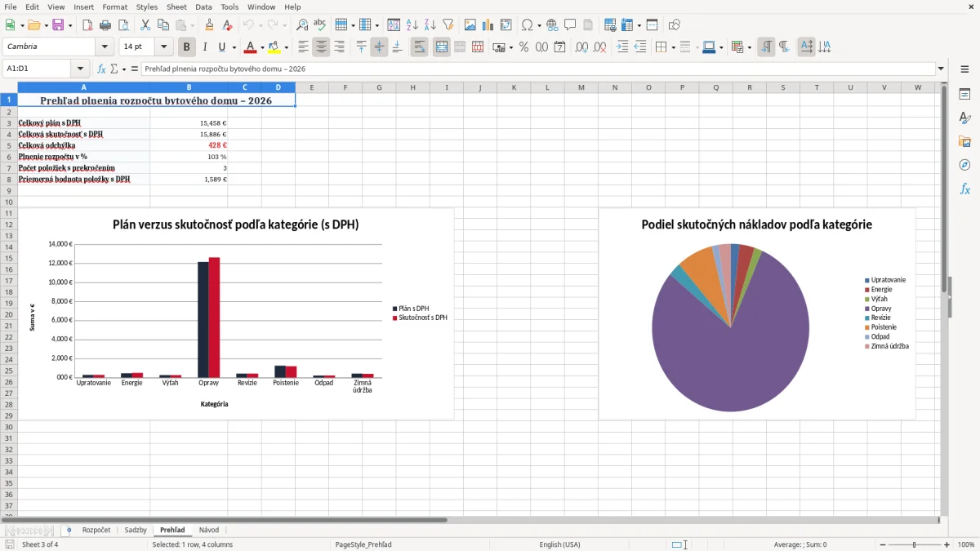Viewport: 980px width, 551px height.
Task: Click English (USA) language in status bar
Action: click(x=559, y=544)
